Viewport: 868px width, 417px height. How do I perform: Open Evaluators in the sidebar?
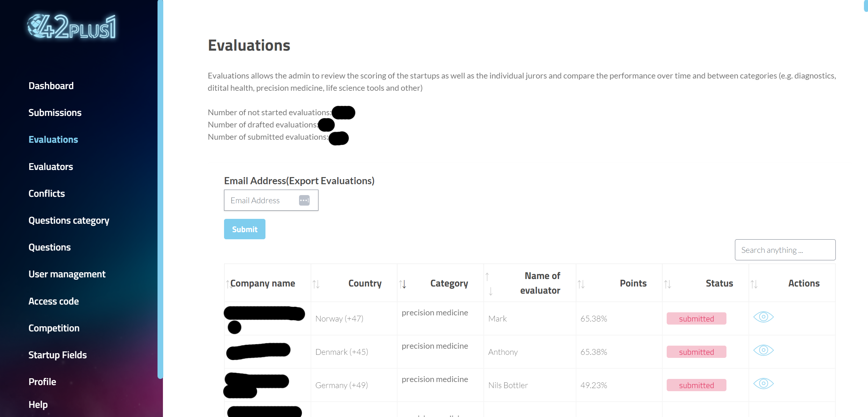pos(51,167)
